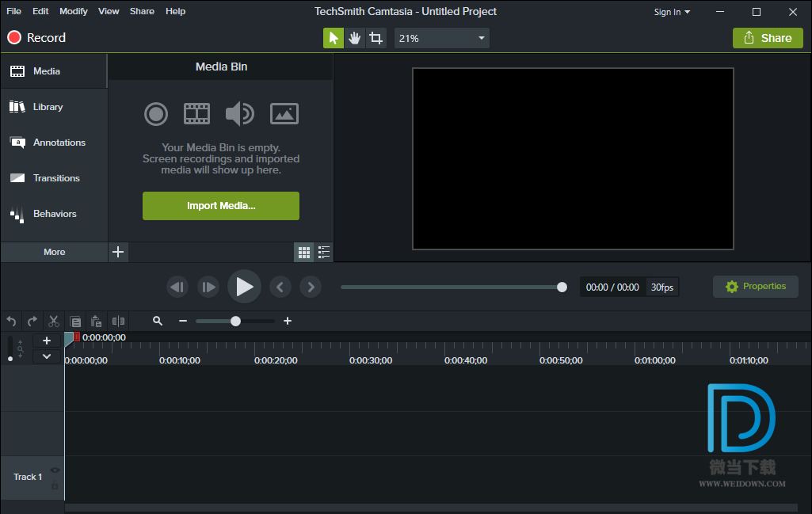Click the Paste icon in timeline toolbar
The image size is (812, 514).
pyautogui.click(x=97, y=322)
